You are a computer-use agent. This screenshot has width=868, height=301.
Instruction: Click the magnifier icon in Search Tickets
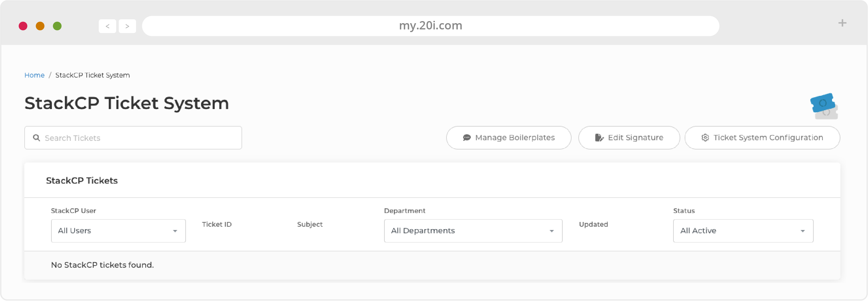click(37, 138)
